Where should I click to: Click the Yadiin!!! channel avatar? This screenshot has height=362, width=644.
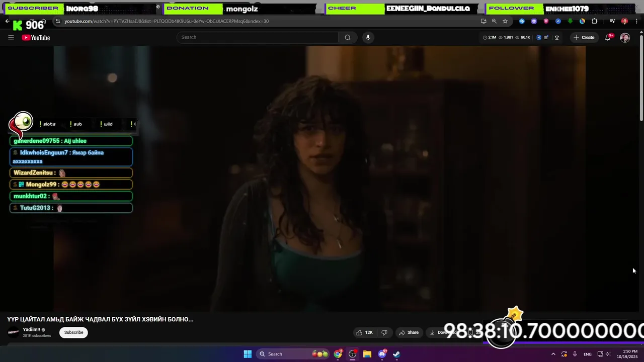14,332
